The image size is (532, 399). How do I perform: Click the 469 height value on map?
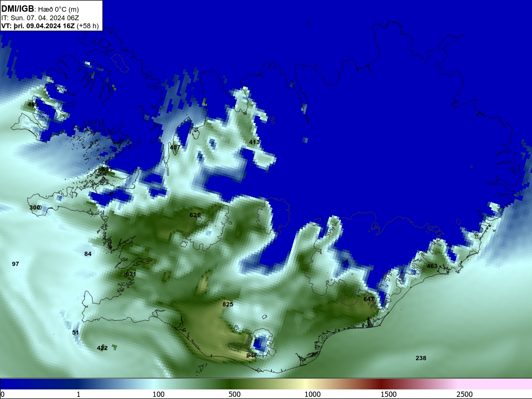pos(33,104)
